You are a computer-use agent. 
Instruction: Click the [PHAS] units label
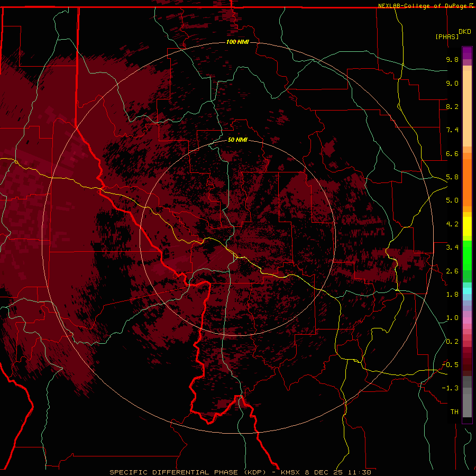447,36
